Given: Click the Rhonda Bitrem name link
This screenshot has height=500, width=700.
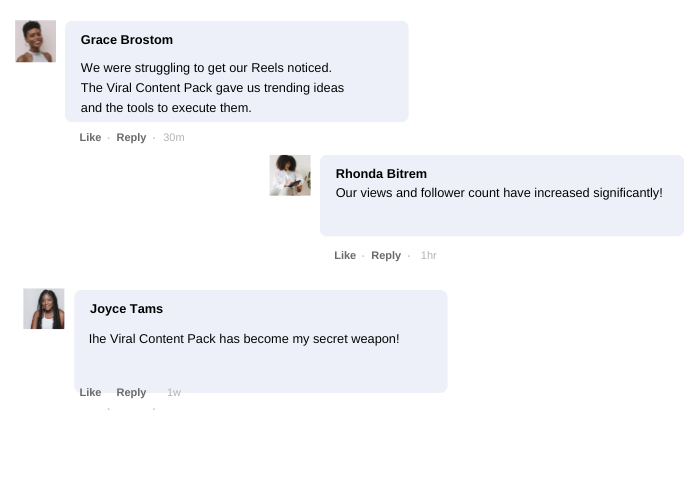Looking at the screenshot, I should [x=381, y=174].
